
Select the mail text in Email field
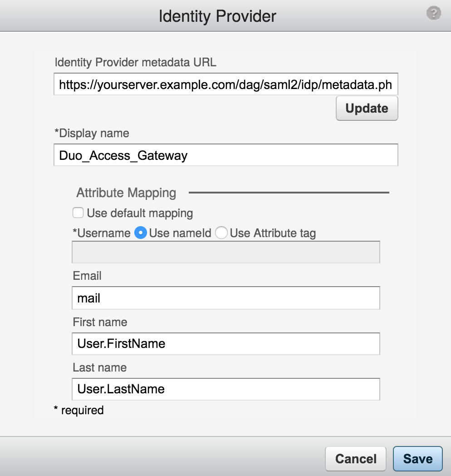tap(89, 298)
